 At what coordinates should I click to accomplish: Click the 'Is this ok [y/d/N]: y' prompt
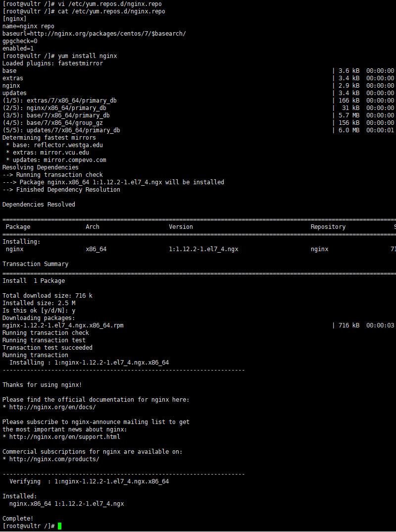point(39,311)
